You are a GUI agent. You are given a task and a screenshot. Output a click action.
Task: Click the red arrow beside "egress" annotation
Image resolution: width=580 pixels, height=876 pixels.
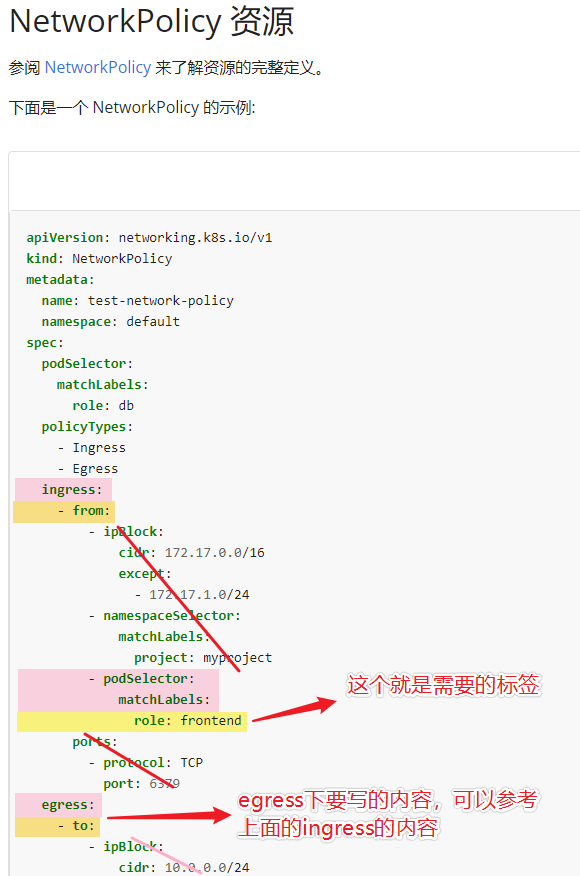coord(169,816)
